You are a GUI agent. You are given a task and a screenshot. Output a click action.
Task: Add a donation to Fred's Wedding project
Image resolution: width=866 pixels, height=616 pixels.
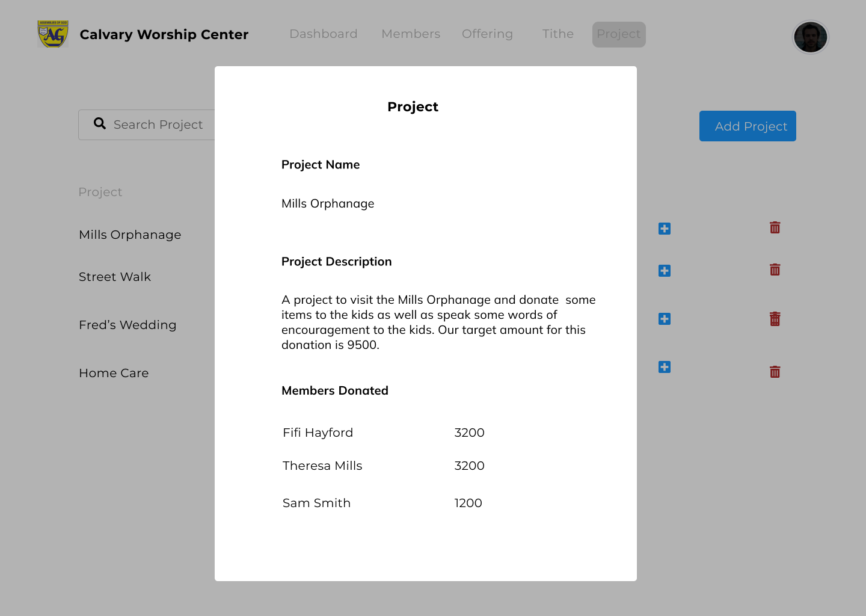pos(664,319)
